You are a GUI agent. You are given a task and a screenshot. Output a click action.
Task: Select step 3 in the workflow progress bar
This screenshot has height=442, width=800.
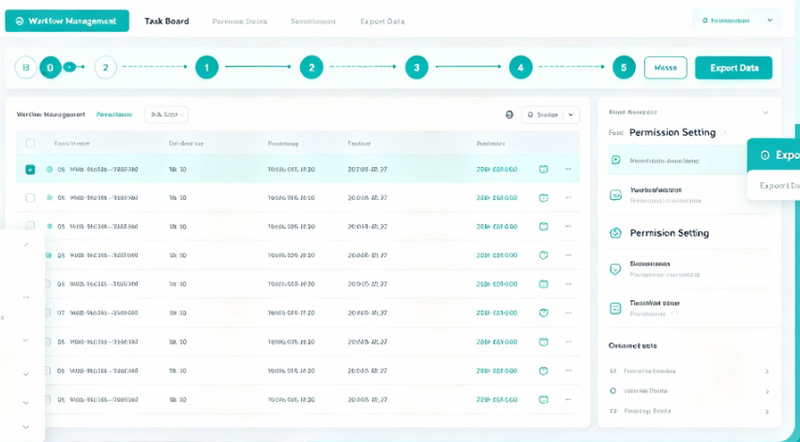click(x=416, y=67)
